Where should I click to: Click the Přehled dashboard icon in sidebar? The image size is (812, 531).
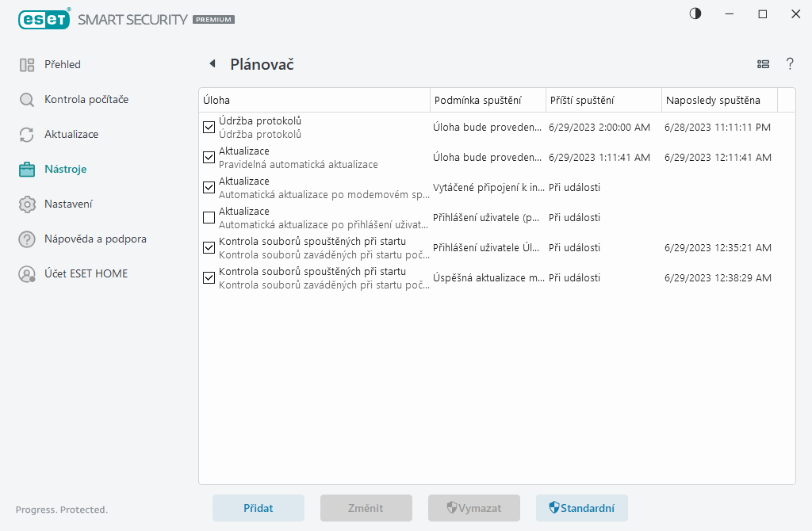click(27, 65)
